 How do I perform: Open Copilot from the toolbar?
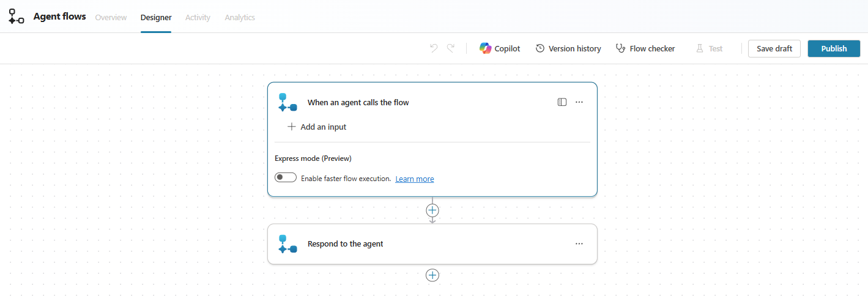tap(500, 48)
